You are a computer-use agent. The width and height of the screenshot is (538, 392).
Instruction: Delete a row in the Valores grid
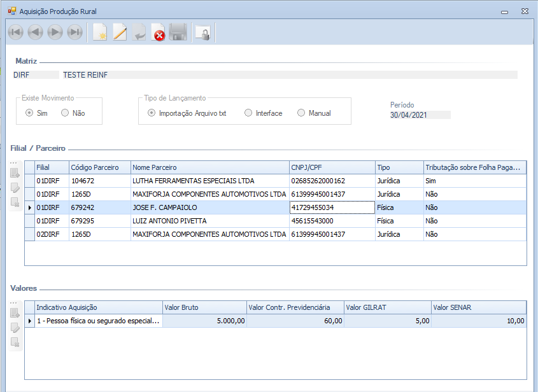pos(15,342)
